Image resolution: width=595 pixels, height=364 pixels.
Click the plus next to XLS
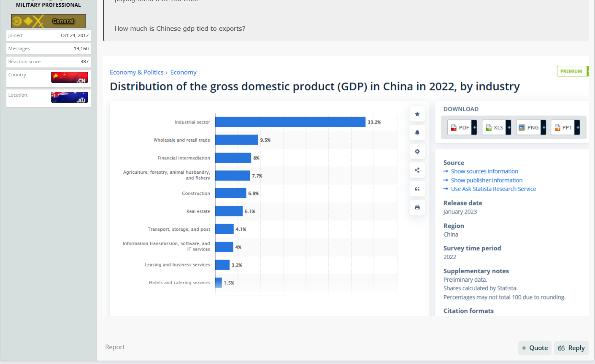pyautogui.click(x=509, y=127)
